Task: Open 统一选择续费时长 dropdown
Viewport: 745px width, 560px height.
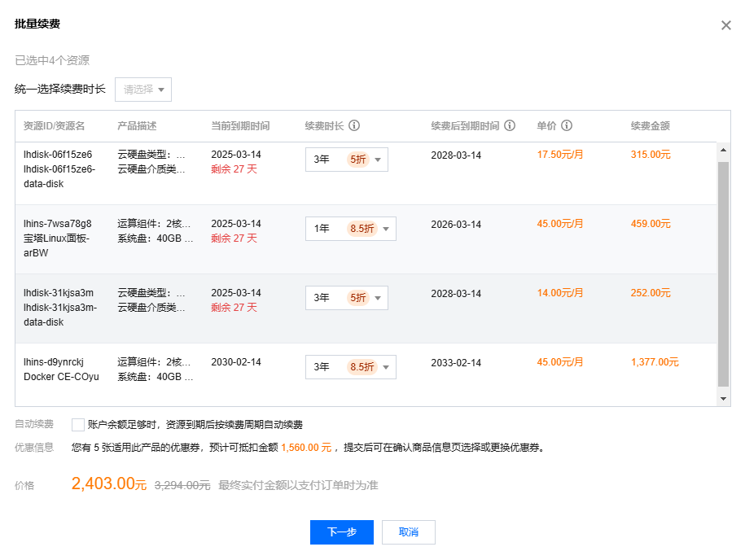Action: pyautogui.click(x=143, y=90)
